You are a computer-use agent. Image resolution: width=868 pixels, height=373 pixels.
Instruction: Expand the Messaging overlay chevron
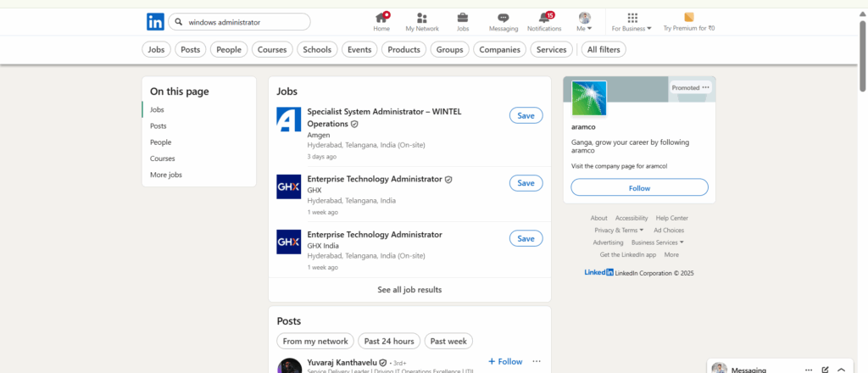(x=842, y=370)
